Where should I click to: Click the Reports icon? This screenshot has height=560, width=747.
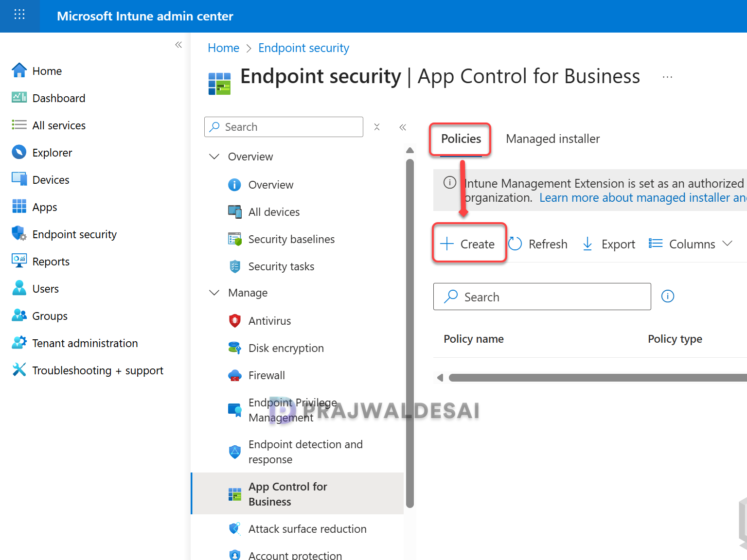(x=19, y=261)
